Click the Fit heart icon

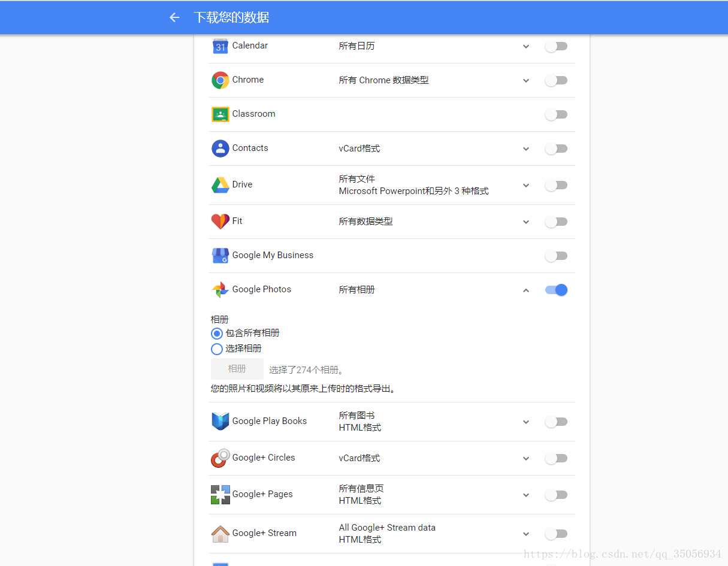point(220,222)
